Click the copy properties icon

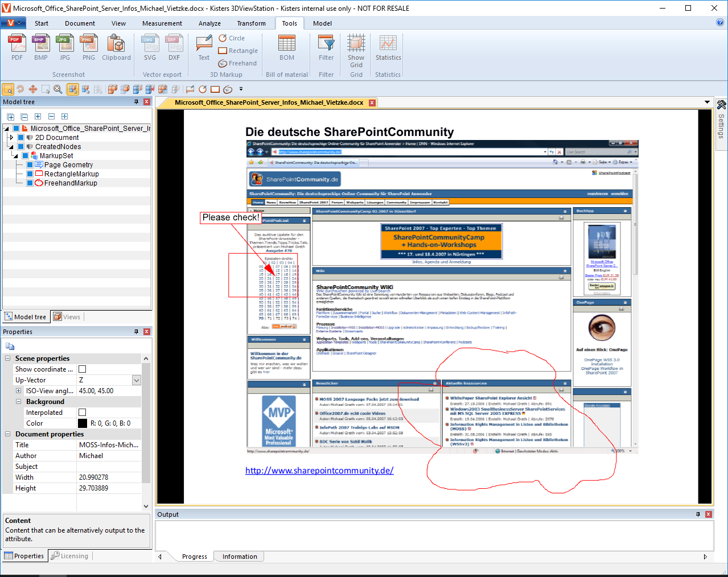10,347
